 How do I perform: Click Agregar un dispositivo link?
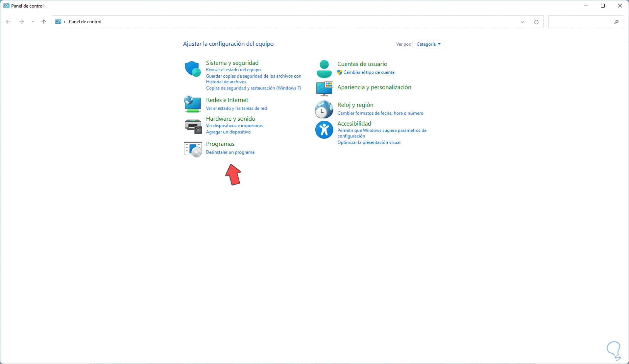pyautogui.click(x=228, y=132)
